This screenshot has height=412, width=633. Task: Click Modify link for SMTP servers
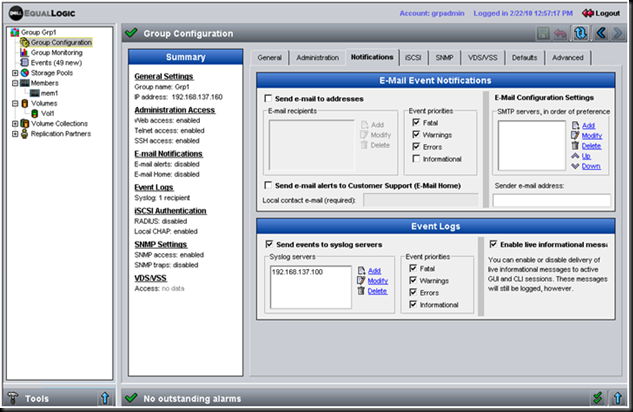click(x=592, y=136)
